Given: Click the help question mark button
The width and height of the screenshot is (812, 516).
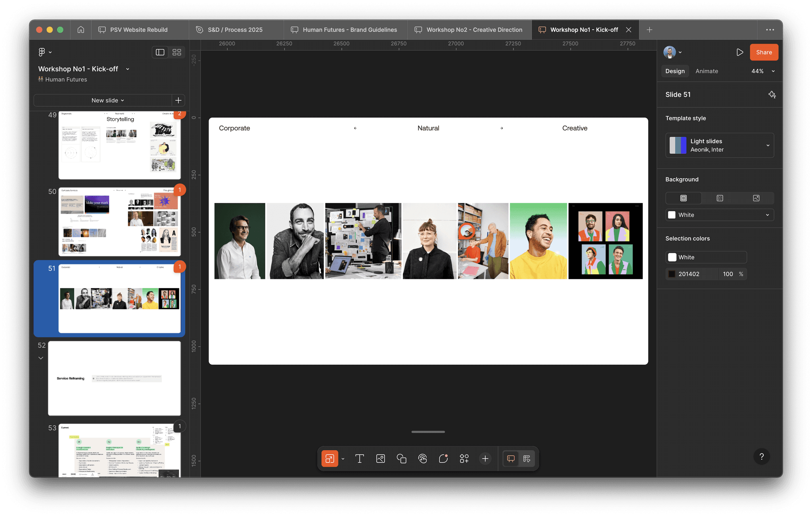Looking at the screenshot, I should (x=761, y=457).
